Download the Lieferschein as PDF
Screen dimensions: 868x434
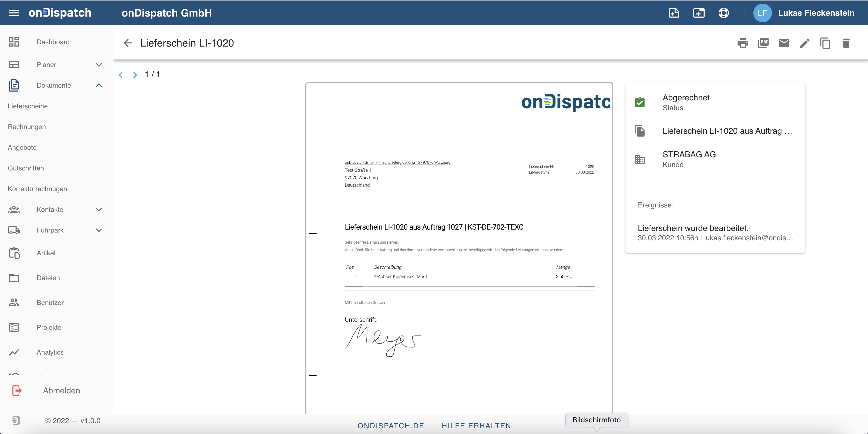763,43
